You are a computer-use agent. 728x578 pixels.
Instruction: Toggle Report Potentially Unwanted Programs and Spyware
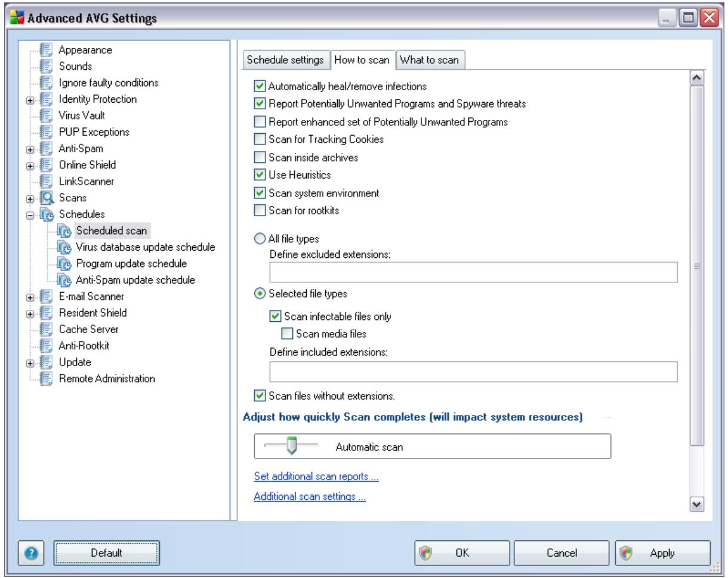(x=259, y=103)
